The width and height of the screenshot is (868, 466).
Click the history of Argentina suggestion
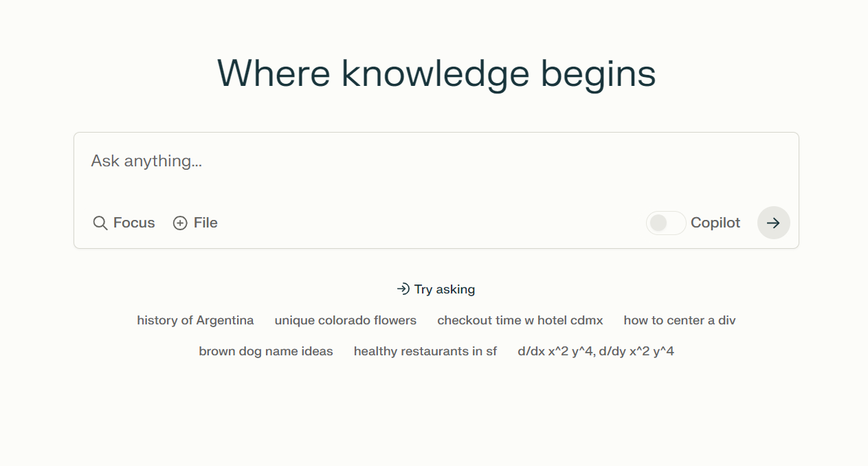coord(195,320)
